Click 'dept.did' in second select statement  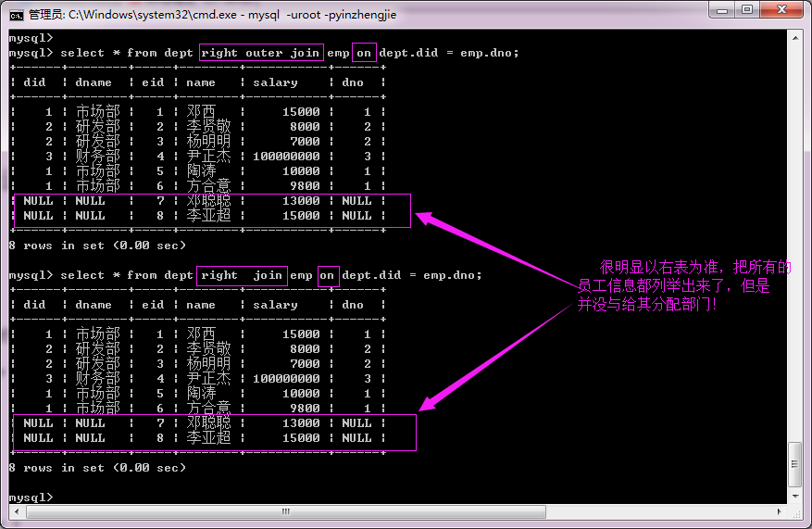pyautogui.click(x=371, y=275)
